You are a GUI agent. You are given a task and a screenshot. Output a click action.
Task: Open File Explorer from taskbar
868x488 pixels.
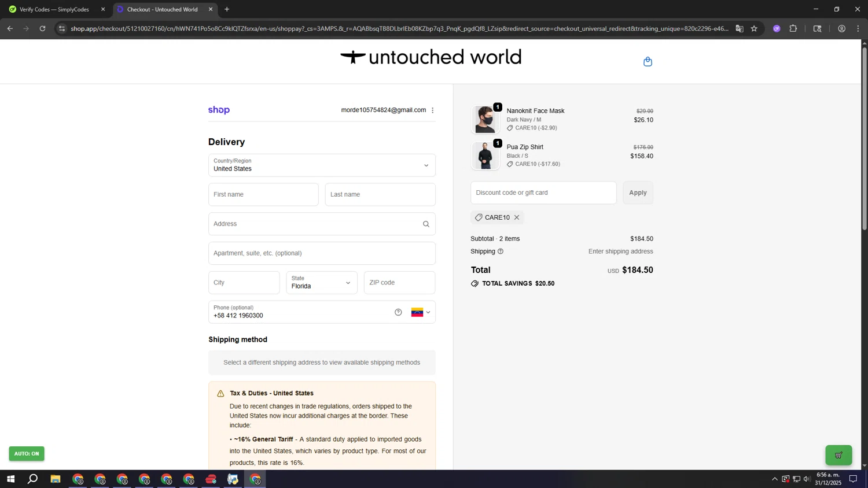[x=56, y=479]
